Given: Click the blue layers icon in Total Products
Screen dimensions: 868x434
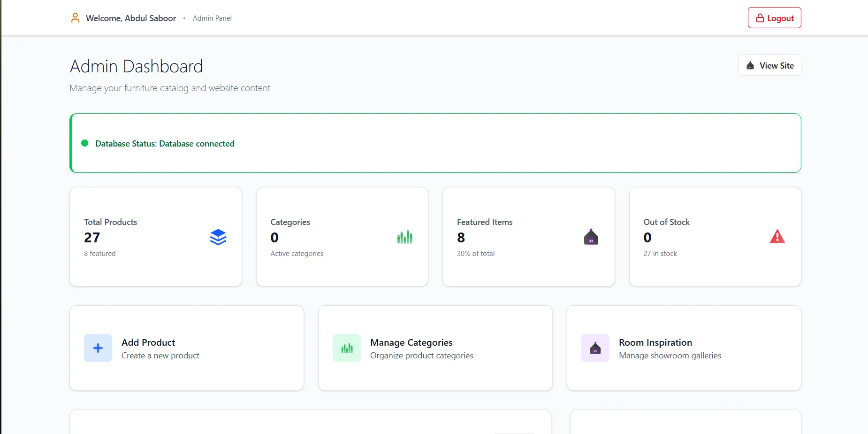Looking at the screenshot, I should 218,237.
